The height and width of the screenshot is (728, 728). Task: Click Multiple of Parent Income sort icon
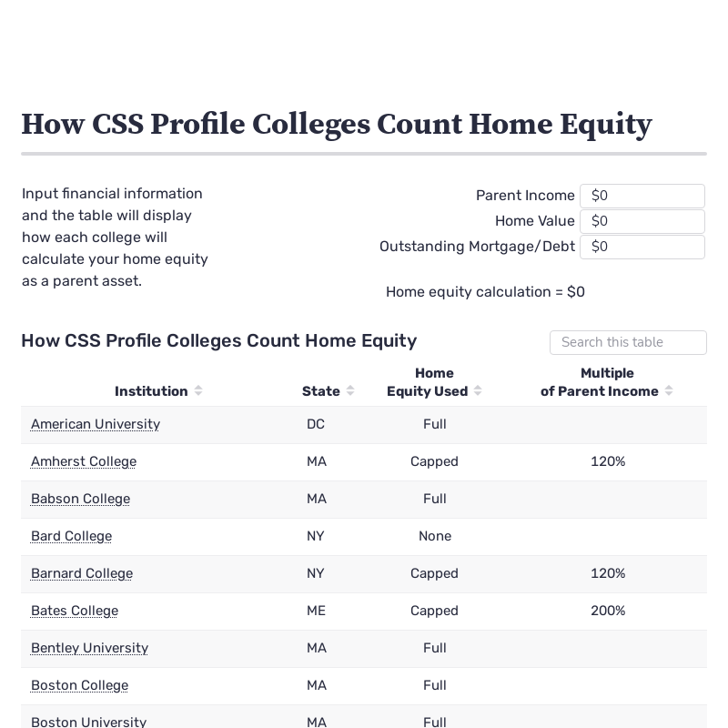[669, 391]
